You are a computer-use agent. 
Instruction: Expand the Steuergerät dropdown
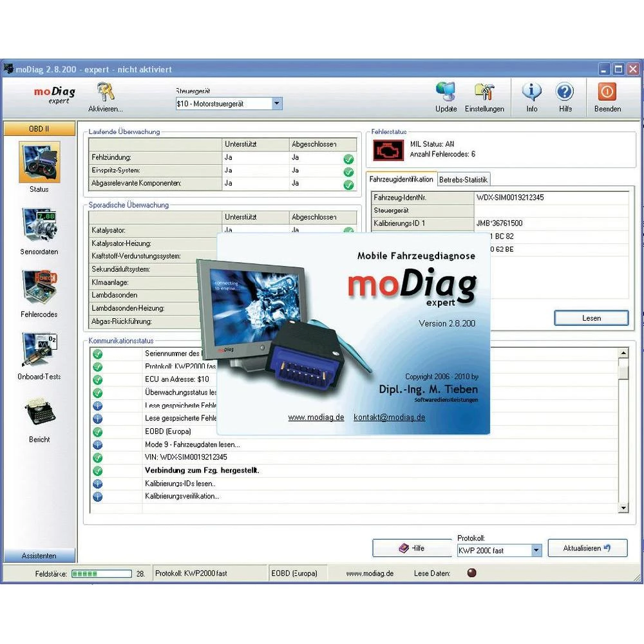(277, 104)
